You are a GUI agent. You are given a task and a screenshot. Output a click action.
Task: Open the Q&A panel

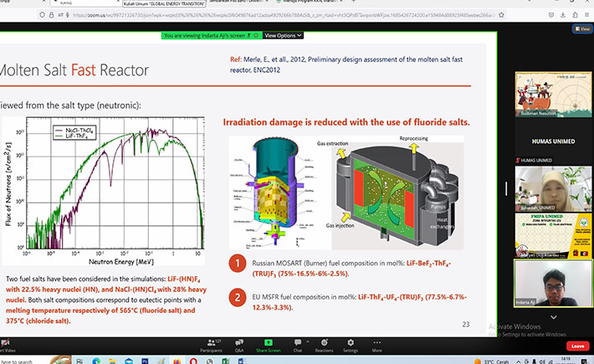click(x=239, y=346)
